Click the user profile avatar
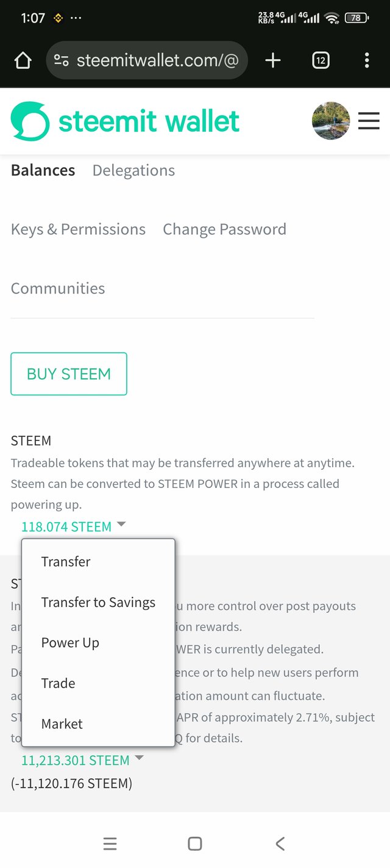 tap(331, 121)
